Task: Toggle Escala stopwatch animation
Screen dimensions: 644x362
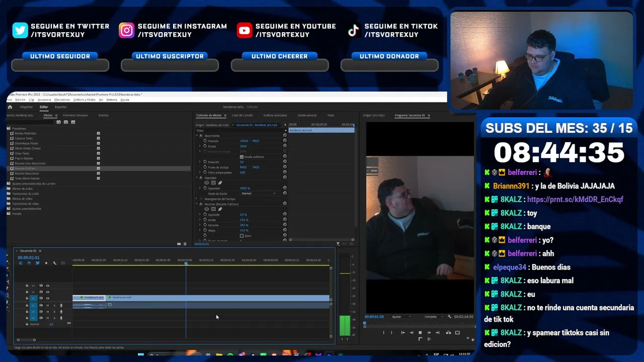Action: click(205, 146)
